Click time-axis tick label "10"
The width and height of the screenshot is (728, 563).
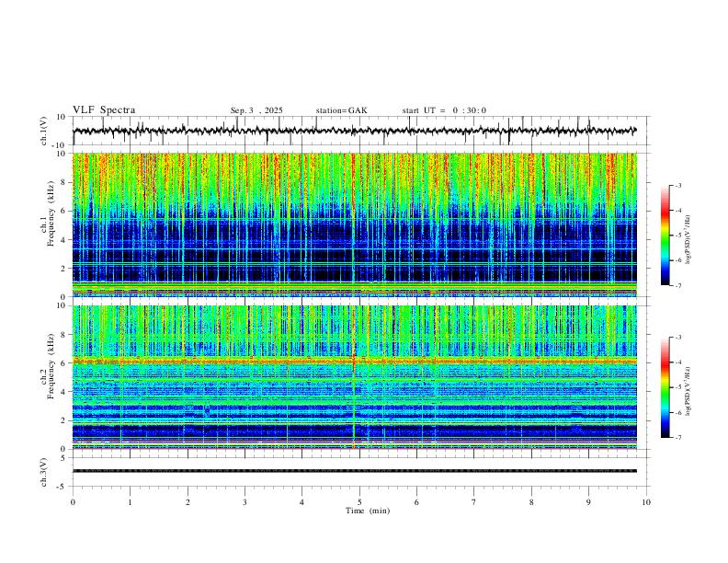tap(646, 502)
